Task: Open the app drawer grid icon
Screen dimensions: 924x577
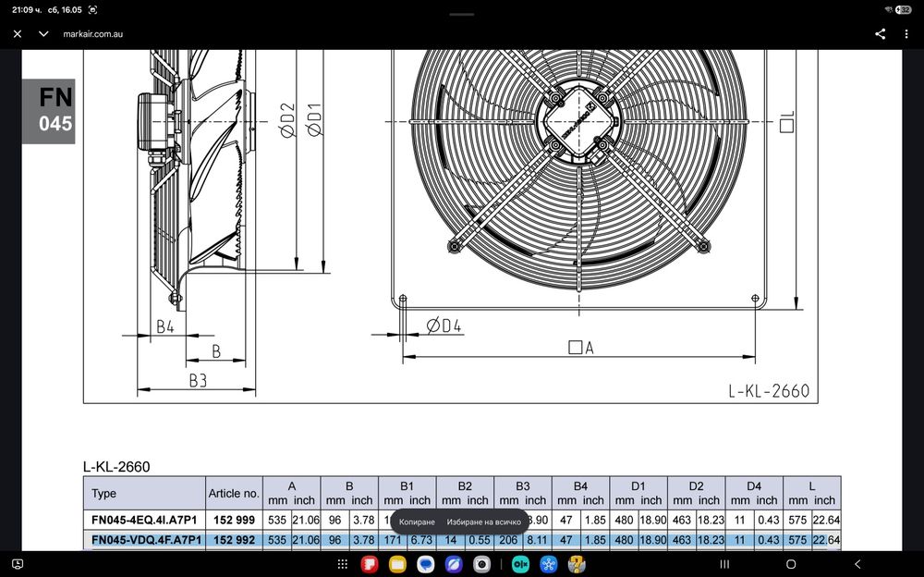Action: [x=343, y=565]
